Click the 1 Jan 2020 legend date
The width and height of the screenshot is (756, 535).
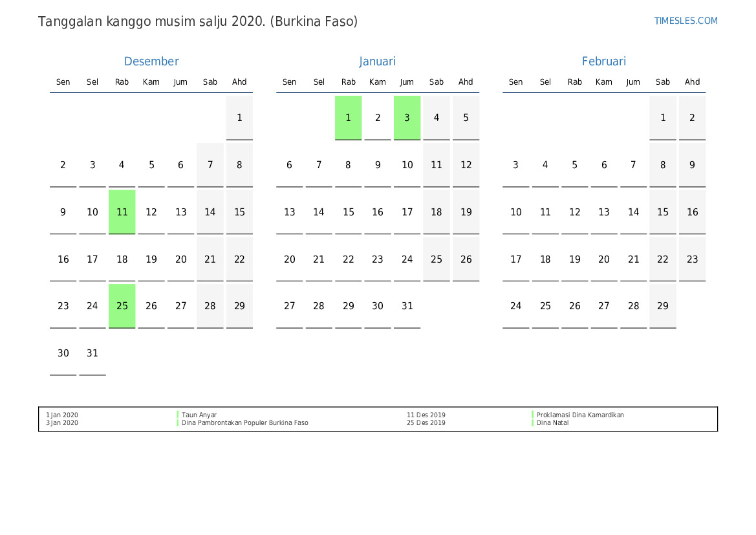(x=62, y=415)
